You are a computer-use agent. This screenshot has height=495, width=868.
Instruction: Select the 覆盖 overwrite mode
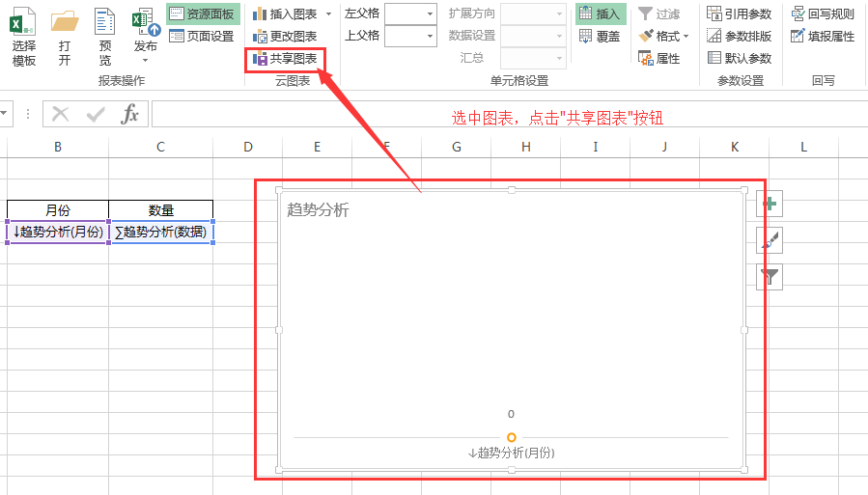click(x=601, y=37)
